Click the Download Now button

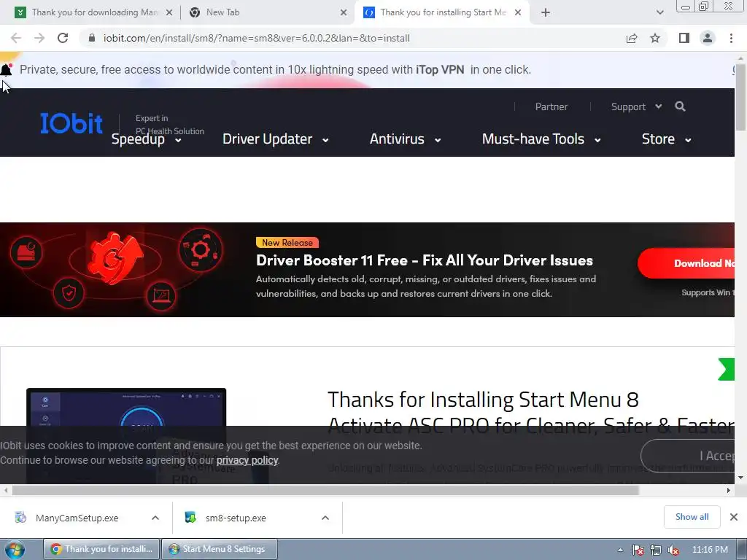(687, 262)
